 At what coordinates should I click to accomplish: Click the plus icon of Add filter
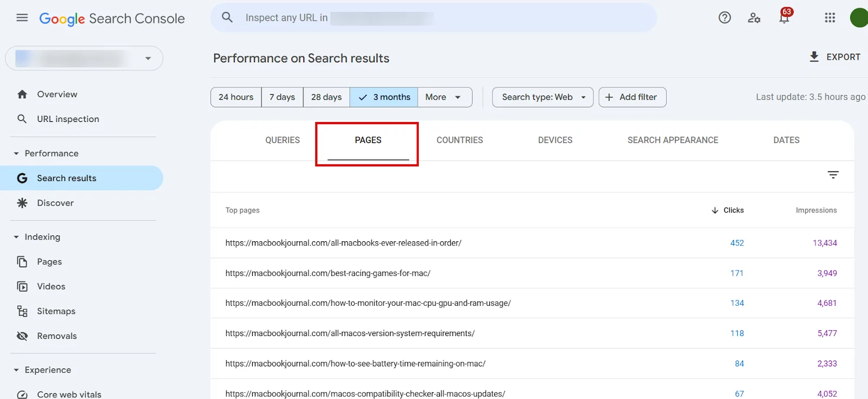pyautogui.click(x=609, y=97)
